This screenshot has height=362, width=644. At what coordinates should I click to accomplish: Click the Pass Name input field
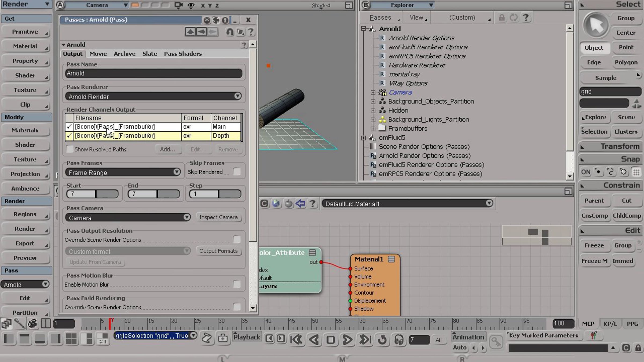[153, 73]
